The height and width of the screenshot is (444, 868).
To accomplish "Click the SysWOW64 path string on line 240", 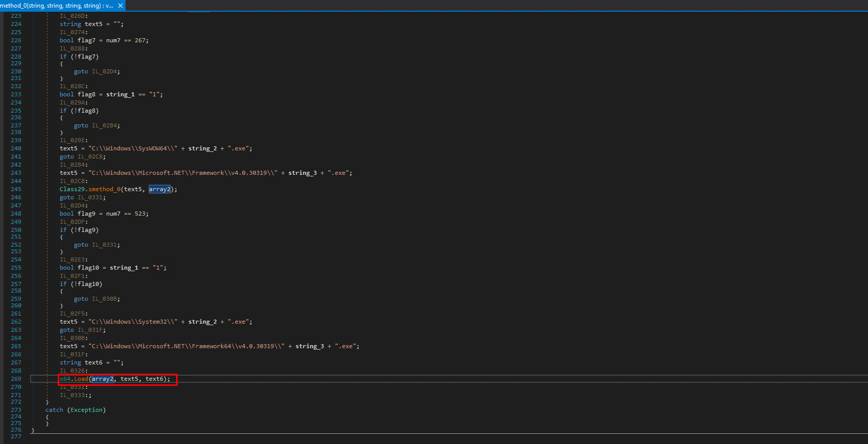I will tap(133, 148).
